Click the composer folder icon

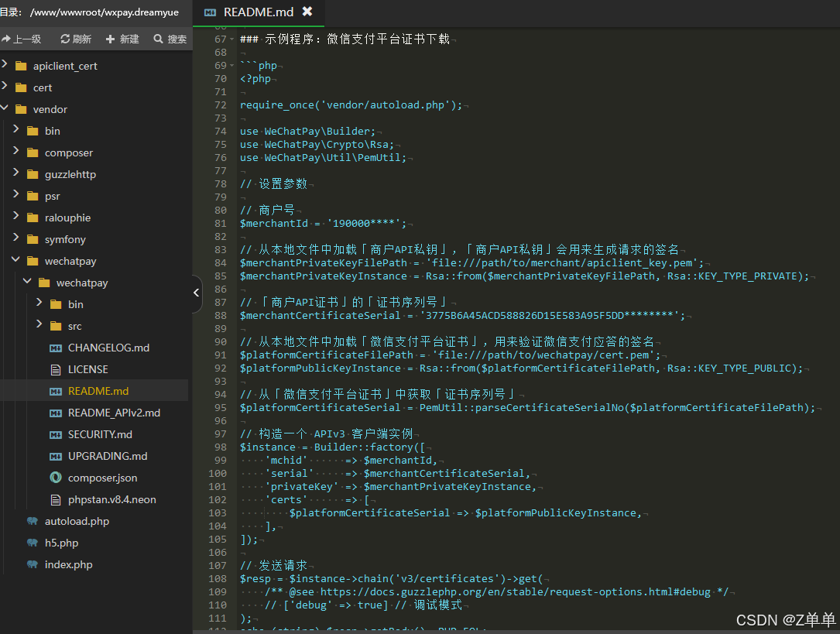click(33, 153)
